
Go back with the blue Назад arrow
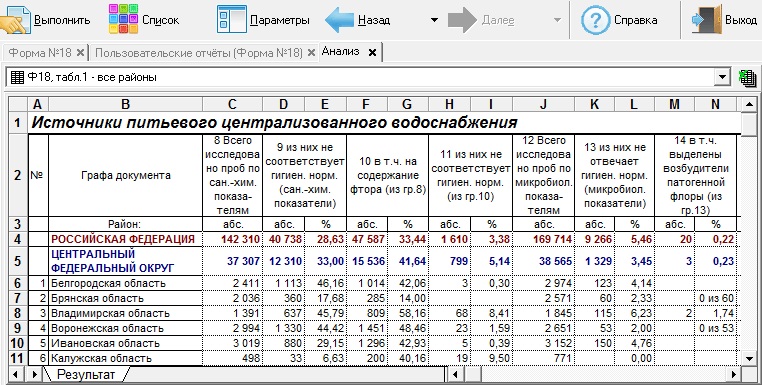(339, 20)
